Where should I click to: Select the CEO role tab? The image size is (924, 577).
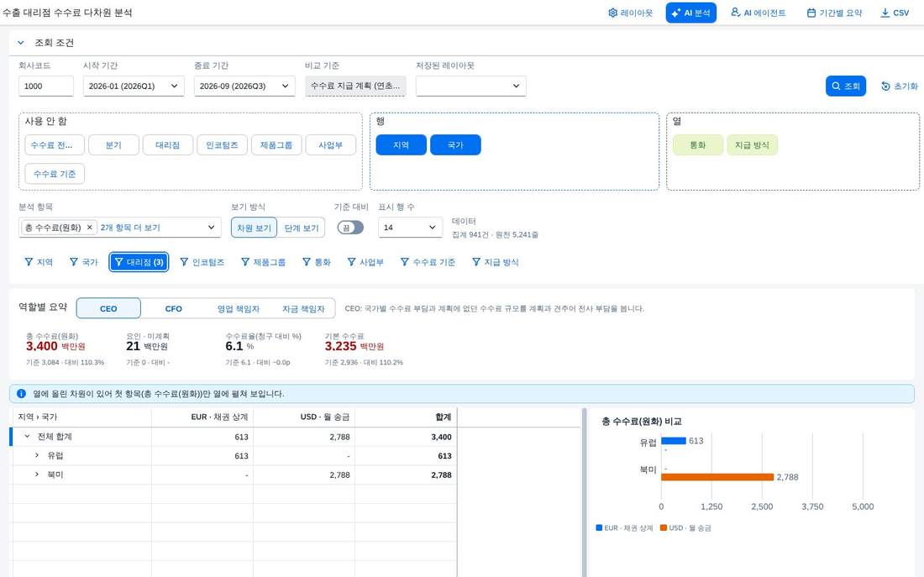(x=108, y=308)
